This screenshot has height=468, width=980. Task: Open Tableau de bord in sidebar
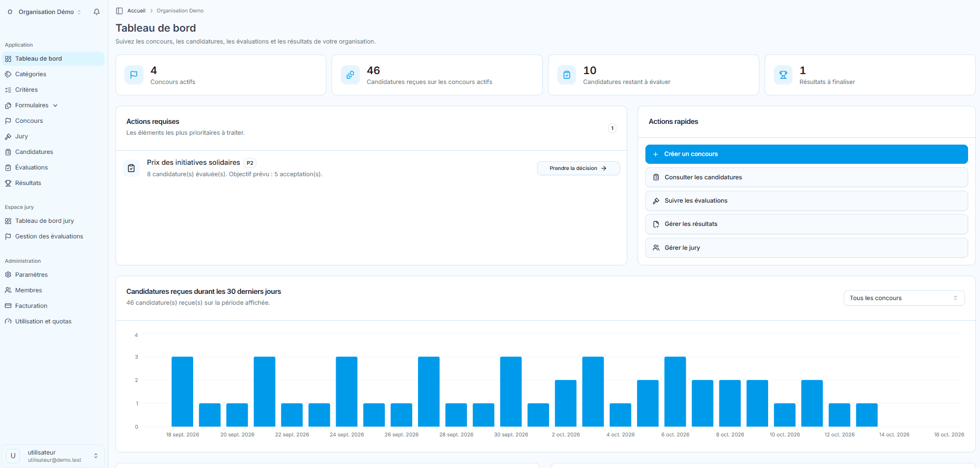coord(53,59)
